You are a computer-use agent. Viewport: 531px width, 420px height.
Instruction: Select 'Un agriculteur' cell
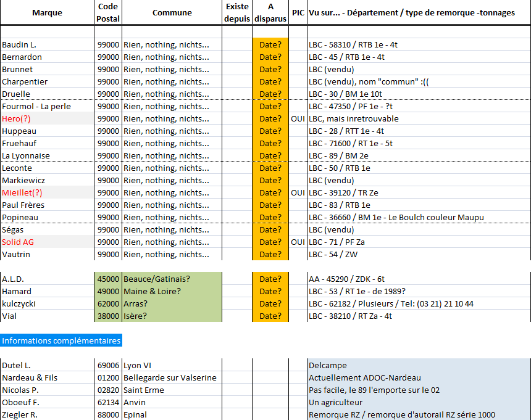[x=419, y=402]
